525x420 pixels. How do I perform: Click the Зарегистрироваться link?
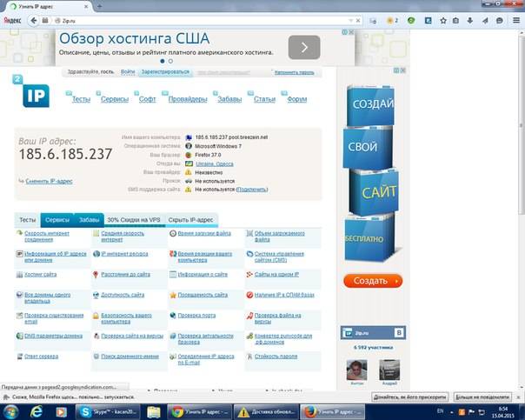(165, 72)
